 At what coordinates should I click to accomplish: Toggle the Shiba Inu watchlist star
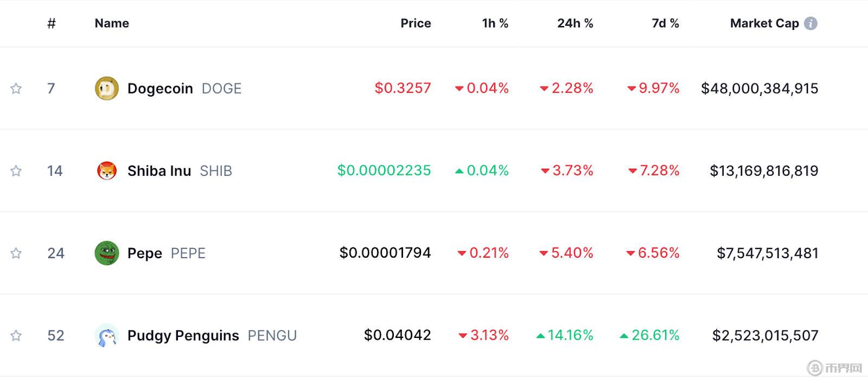(x=16, y=171)
